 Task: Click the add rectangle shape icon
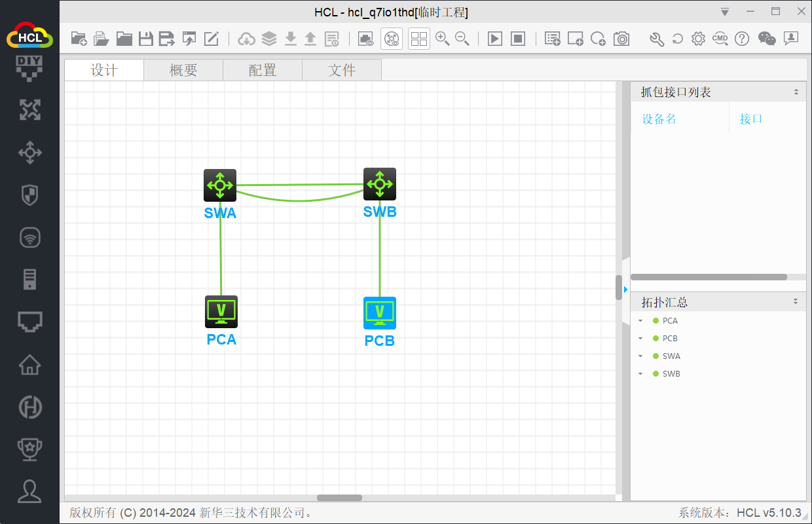(x=576, y=39)
